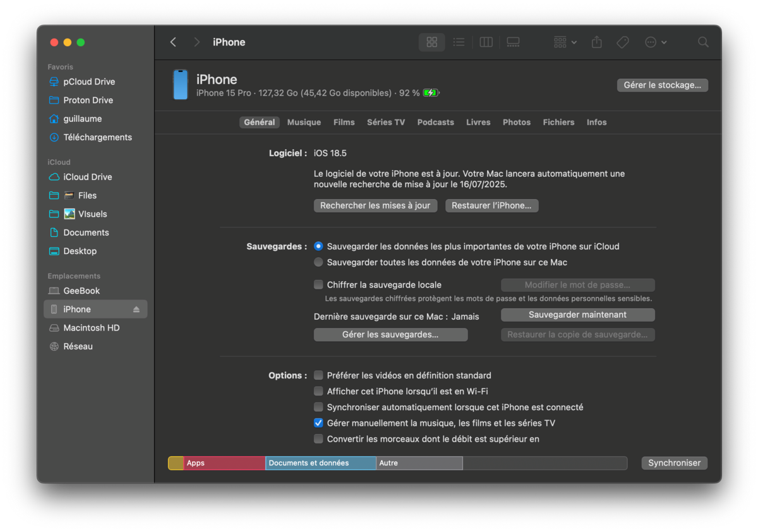Click the red Apps storage segment
Screen dimensions: 758x532
224,463
